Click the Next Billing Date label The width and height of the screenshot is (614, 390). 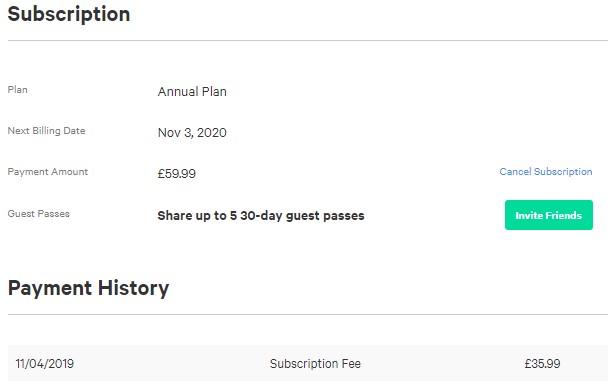pyautogui.click(x=47, y=131)
